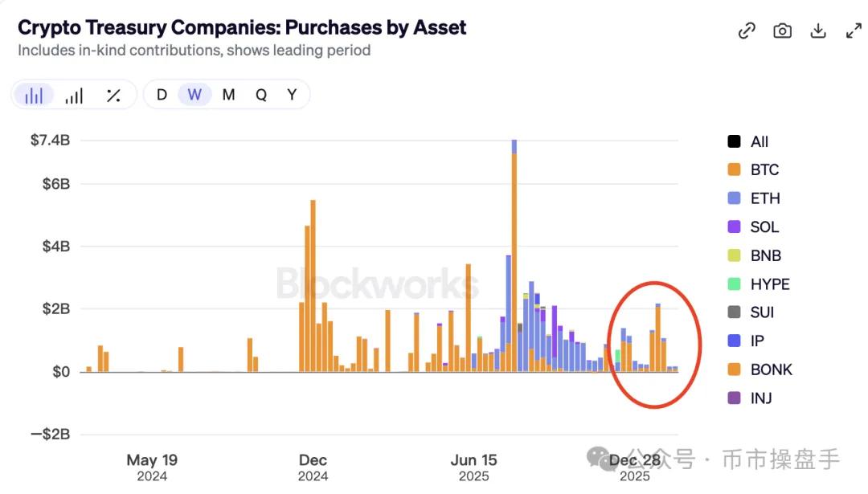868x494 pixels.
Task: Download the chart data
Action: coord(817,31)
